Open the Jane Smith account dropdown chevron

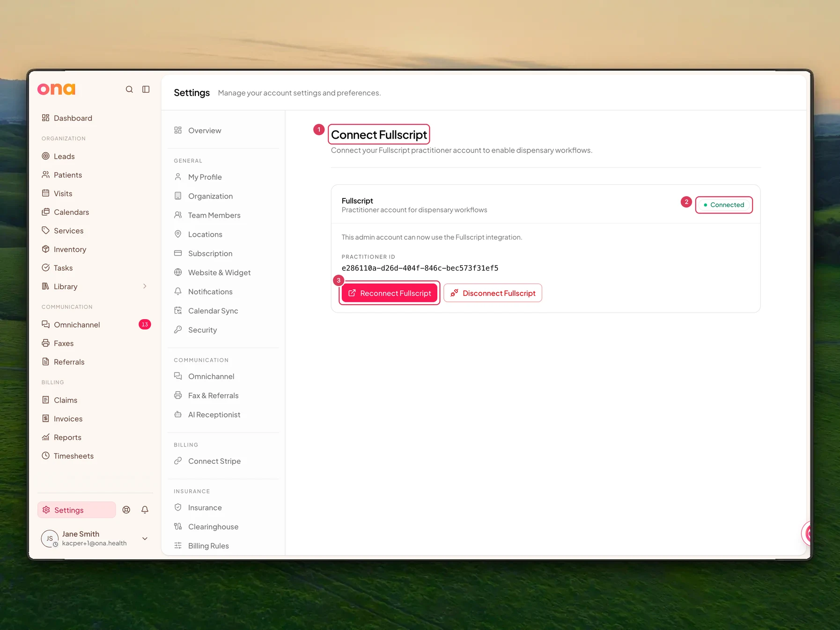(x=145, y=539)
